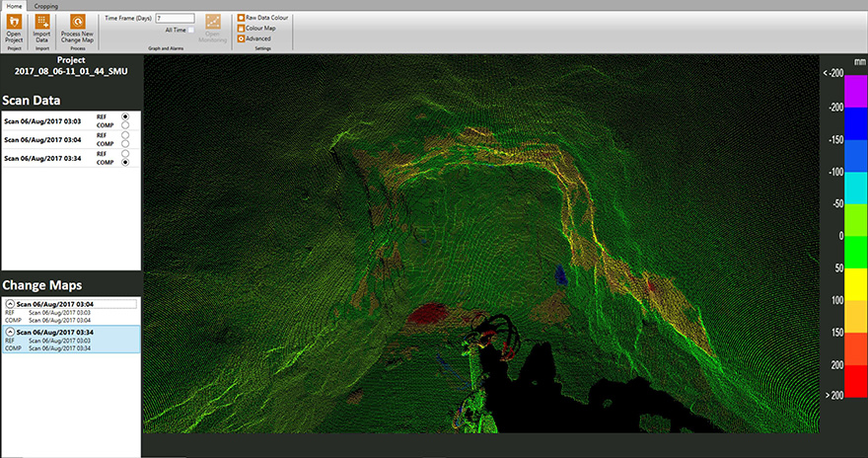
Task: Open a project with the Open Project icon
Action: click(x=14, y=22)
